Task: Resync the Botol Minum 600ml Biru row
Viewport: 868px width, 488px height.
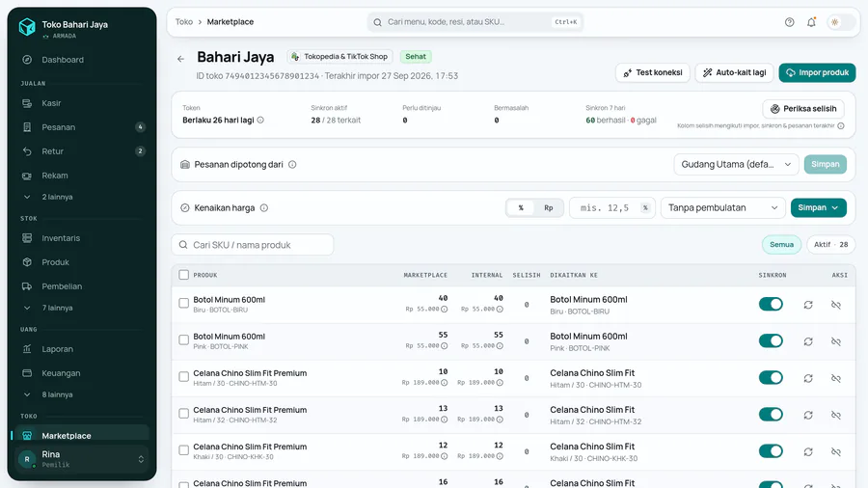Action: 808,305
